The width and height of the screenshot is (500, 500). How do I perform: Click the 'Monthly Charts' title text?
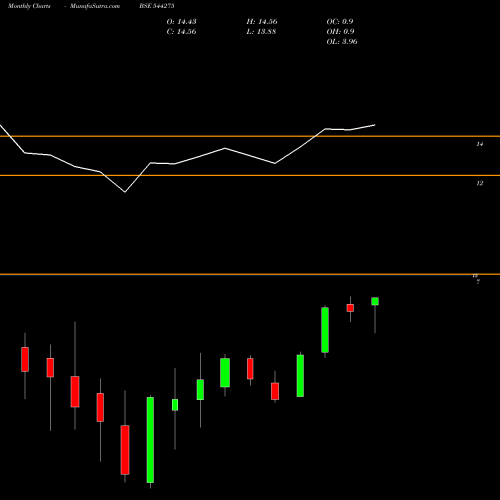pos(29,6)
